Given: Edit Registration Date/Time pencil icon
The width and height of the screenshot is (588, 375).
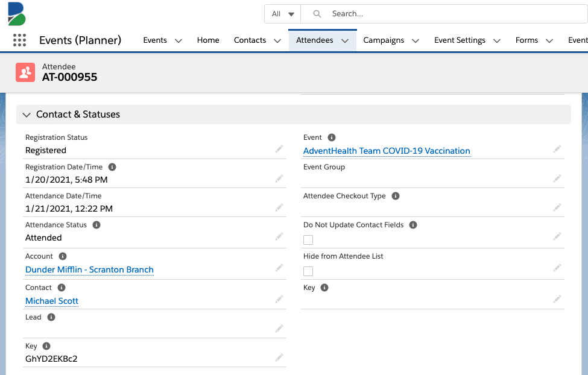Looking at the screenshot, I should [279, 178].
